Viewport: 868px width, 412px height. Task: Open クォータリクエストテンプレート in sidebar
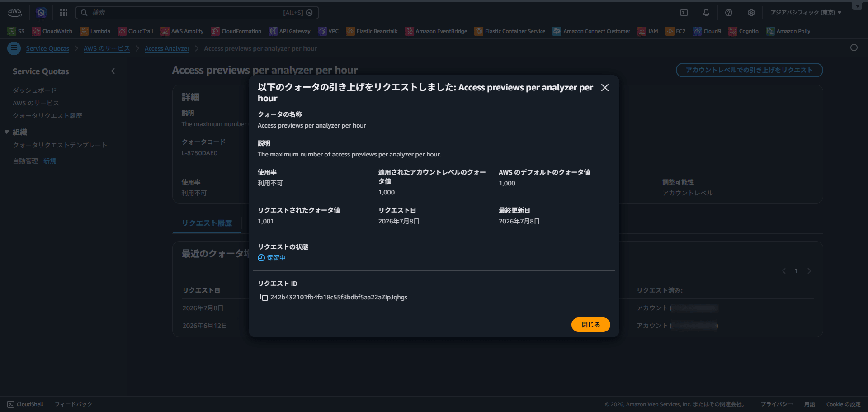click(60, 145)
